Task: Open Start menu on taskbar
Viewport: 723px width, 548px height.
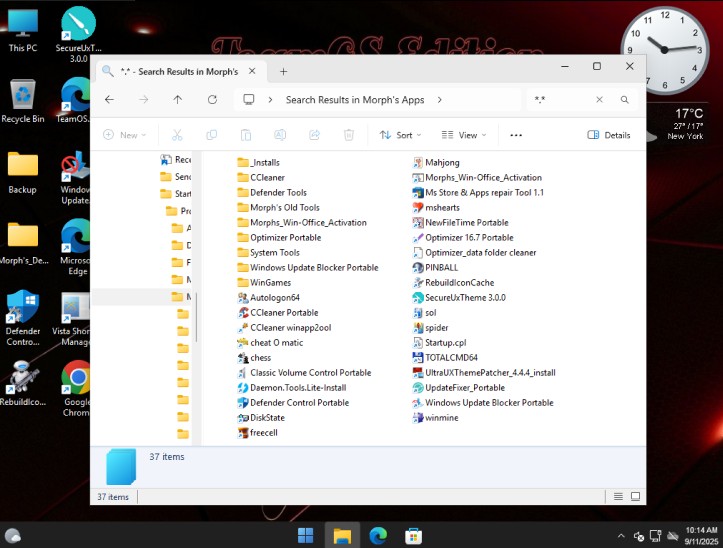Action: pos(306,536)
